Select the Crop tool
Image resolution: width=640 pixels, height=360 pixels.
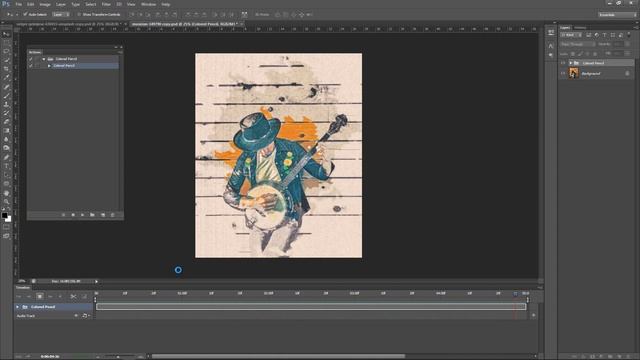pos(6,69)
